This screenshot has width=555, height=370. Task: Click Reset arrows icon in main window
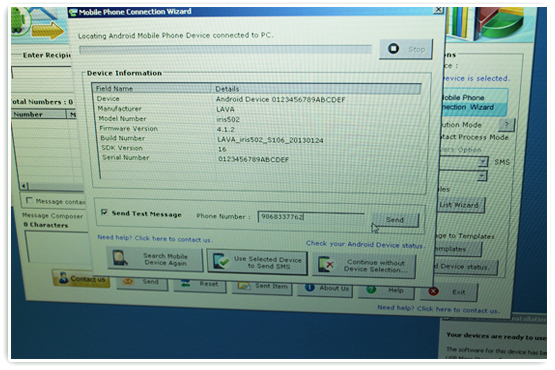(x=185, y=283)
